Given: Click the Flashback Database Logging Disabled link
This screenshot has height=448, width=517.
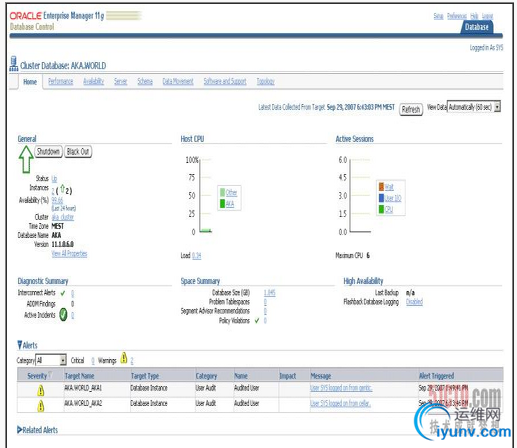Looking at the screenshot, I should (x=414, y=302).
